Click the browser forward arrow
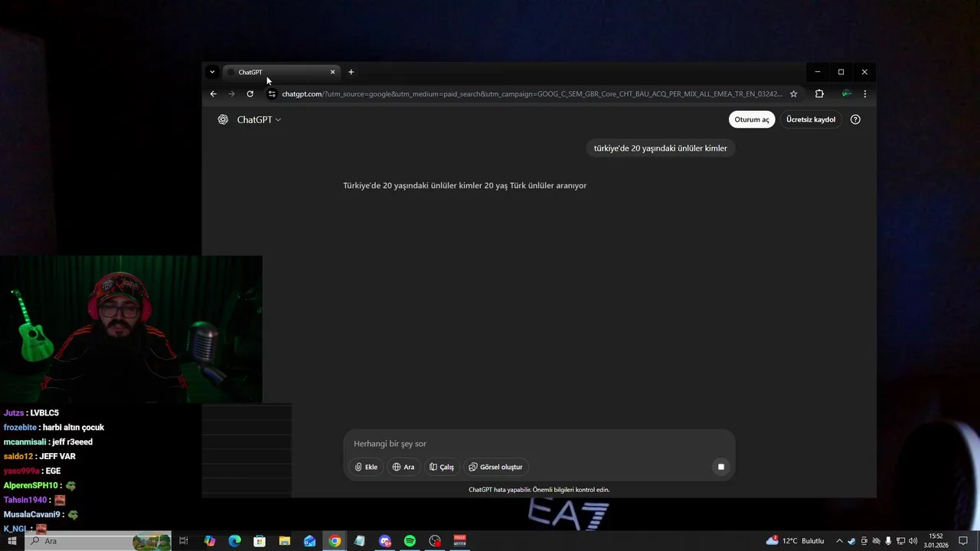The image size is (980, 551). (231, 94)
